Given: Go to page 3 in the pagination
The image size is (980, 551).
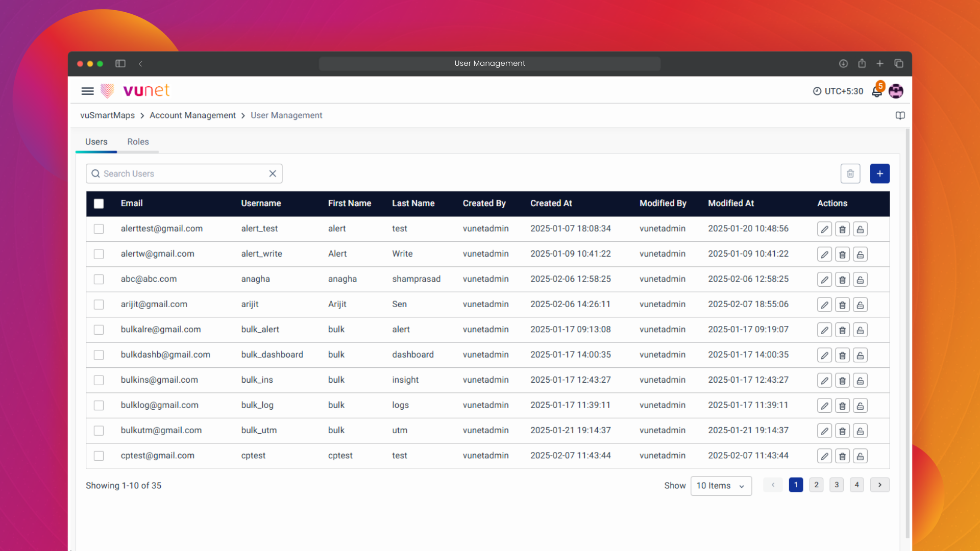Looking at the screenshot, I should point(836,485).
